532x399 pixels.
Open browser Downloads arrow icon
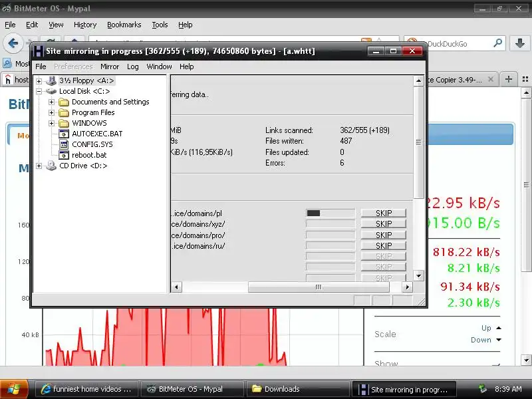519,43
